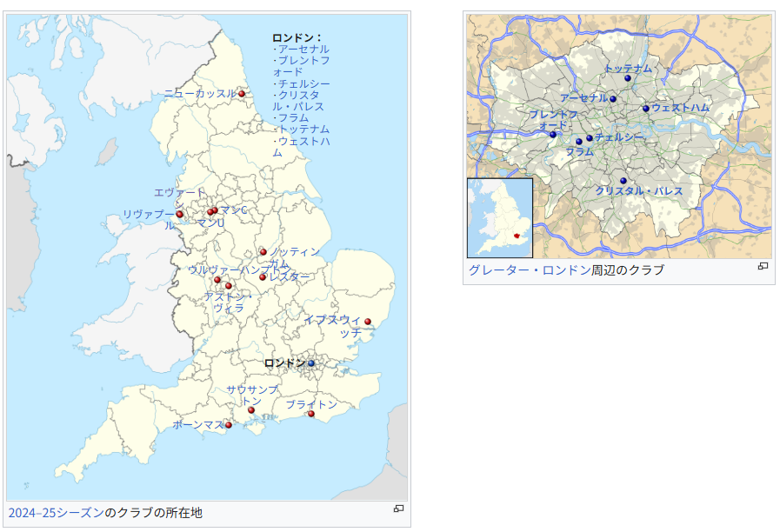The height and width of the screenshot is (532, 780).
Task: Click アーセナル label on Greater London map
Action: (584, 98)
